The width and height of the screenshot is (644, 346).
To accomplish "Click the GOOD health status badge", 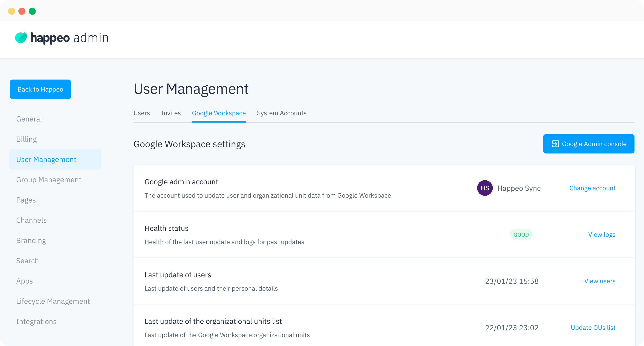I will tap(521, 234).
